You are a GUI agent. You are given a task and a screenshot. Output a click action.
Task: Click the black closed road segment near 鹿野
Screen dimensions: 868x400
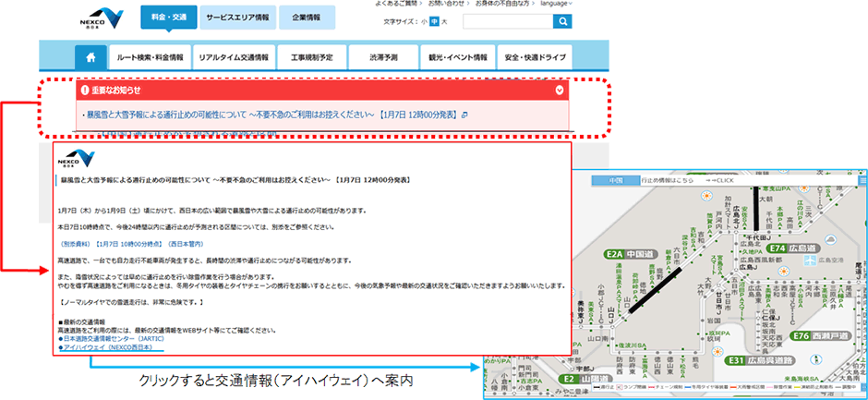tap(655, 289)
